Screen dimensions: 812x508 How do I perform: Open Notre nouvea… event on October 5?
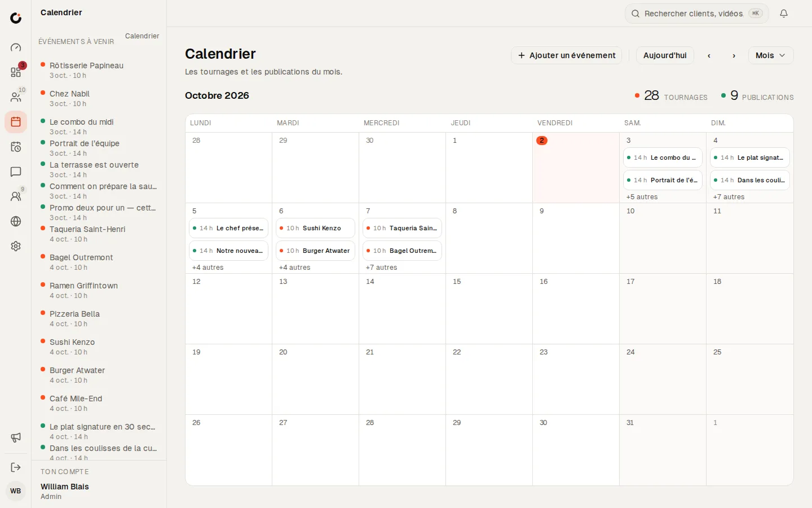[x=228, y=251]
